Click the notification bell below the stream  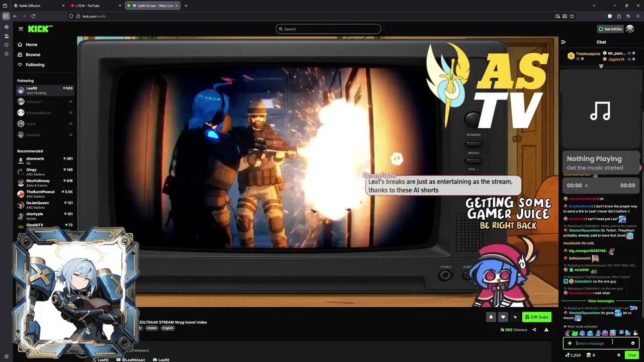pos(491,317)
